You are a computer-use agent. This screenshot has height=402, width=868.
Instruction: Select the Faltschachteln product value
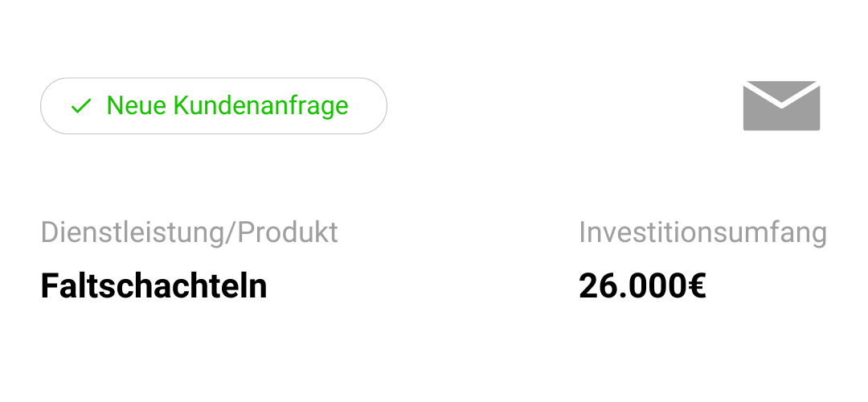click(x=154, y=286)
